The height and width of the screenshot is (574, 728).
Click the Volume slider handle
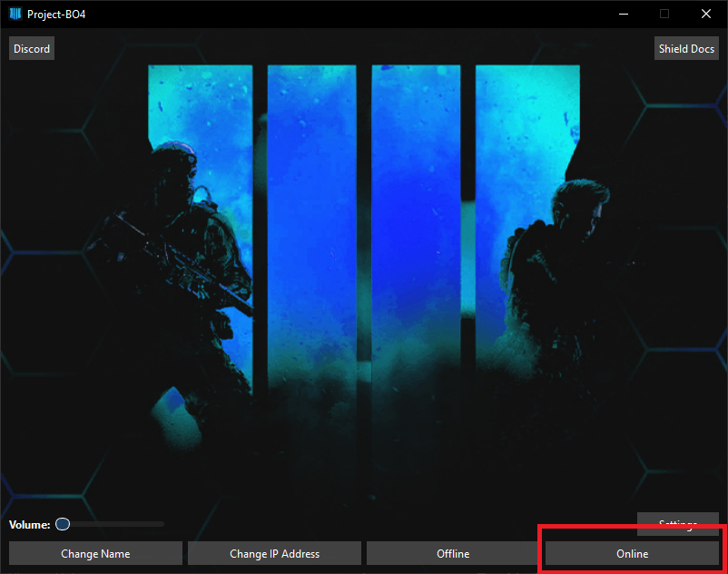tap(63, 524)
